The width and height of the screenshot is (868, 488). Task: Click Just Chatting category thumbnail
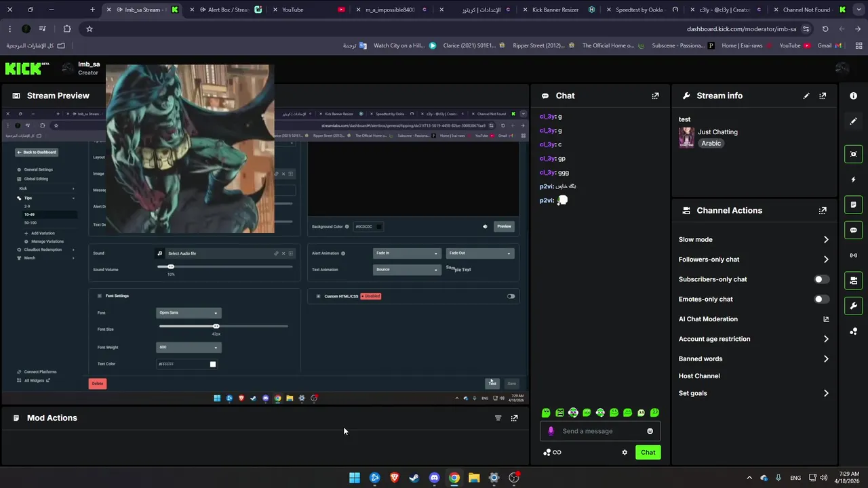(686, 138)
